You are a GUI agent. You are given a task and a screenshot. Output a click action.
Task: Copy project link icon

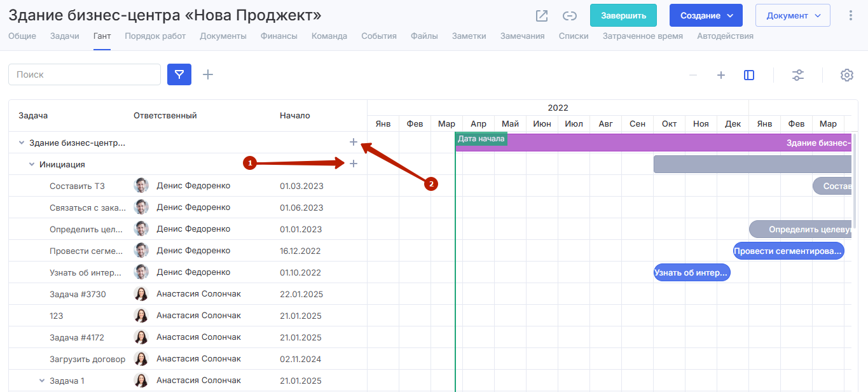coord(570,16)
